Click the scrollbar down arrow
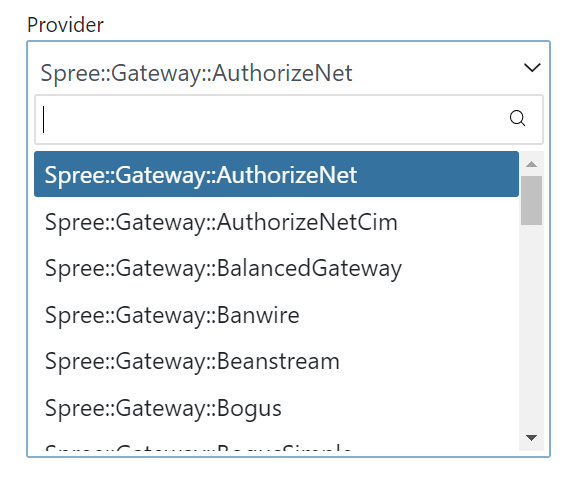 pyautogui.click(x=531, y=438)
